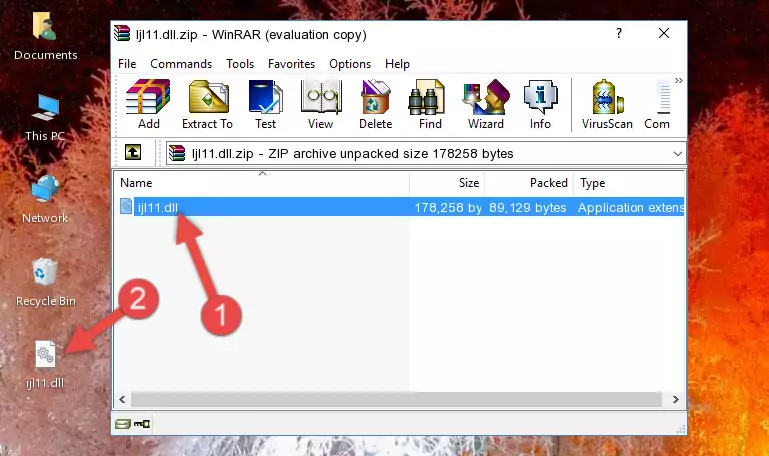Show archive Info
The height and width of the screenshot is (456, 769).
point(540,104)
